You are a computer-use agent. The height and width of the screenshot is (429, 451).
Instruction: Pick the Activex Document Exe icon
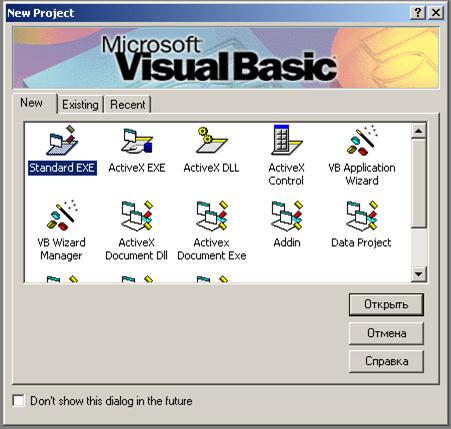211,216
